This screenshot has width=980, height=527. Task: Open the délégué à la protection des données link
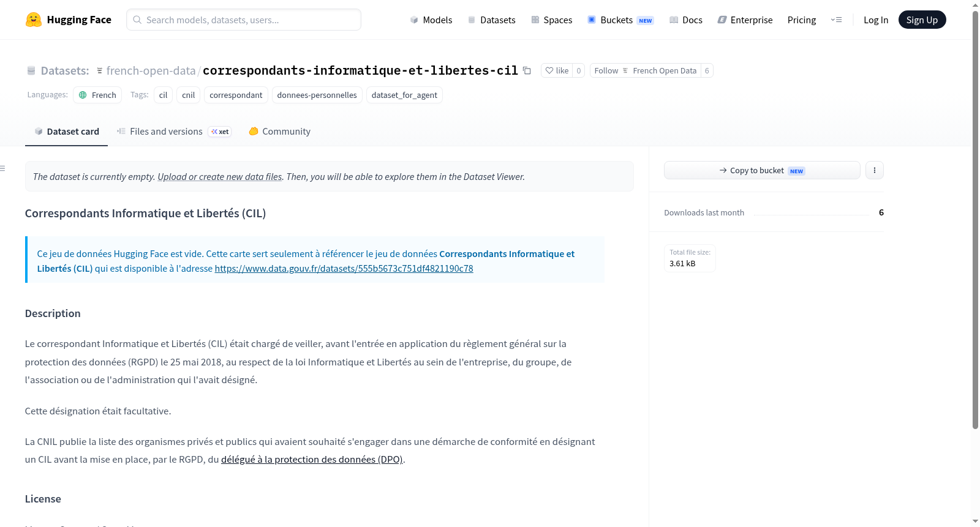(312, 459)
